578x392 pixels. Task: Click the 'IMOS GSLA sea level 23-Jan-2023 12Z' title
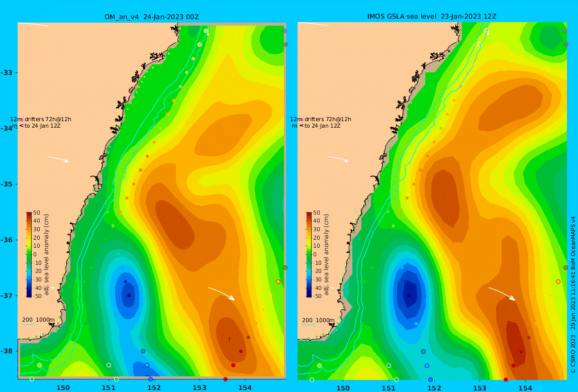point(432,17)
